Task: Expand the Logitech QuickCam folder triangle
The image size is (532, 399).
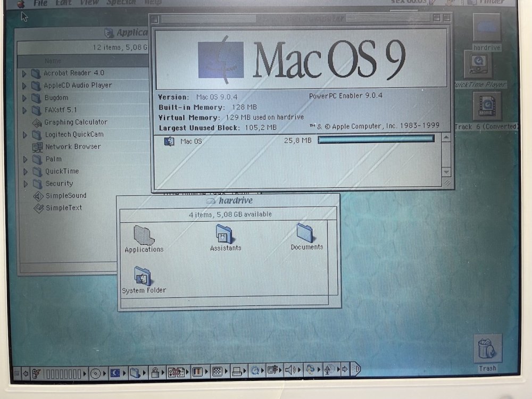Action: 25,135
